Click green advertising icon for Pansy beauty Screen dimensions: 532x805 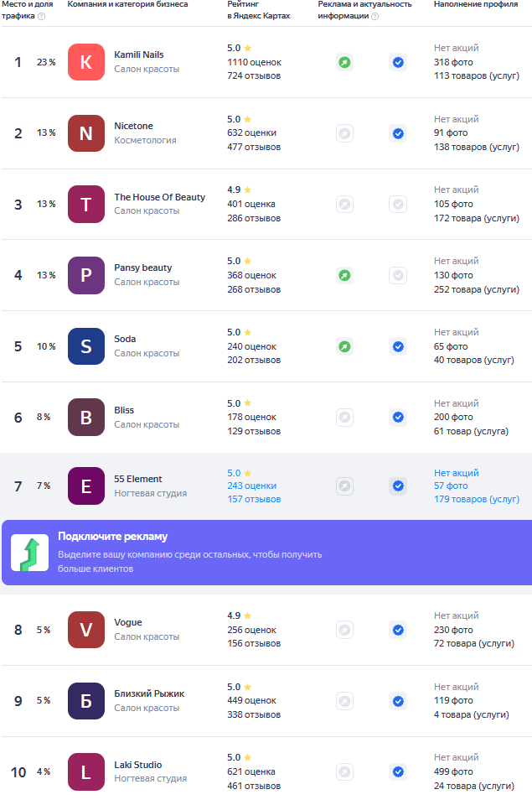(344, 275)
